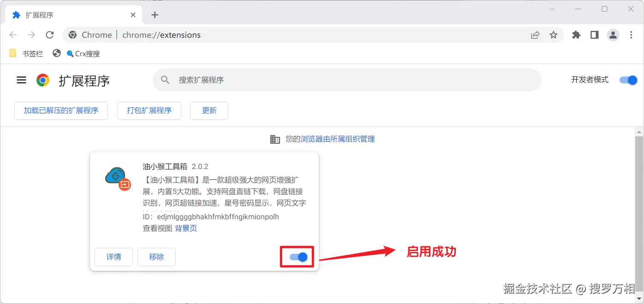Open the 浏览器由所属组织管理 link
The height and width of the screenshot is (304, 644).
coord(338,139)
